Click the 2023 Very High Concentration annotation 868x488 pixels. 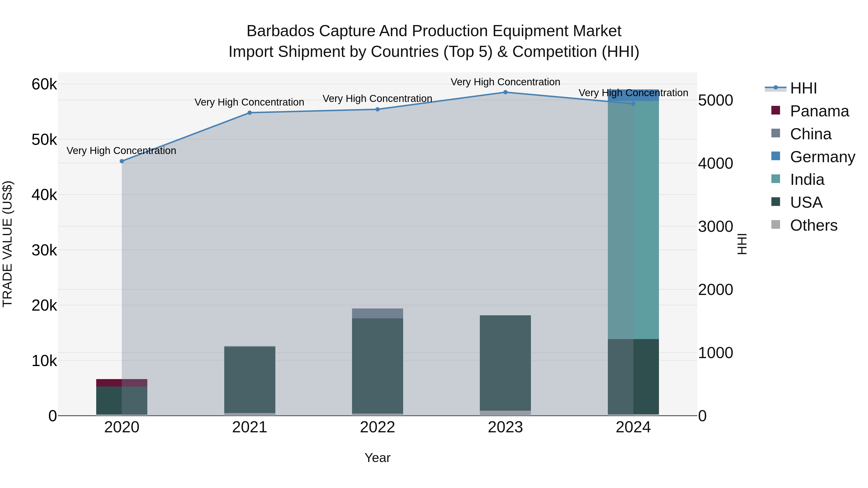(x=505, y=82)
